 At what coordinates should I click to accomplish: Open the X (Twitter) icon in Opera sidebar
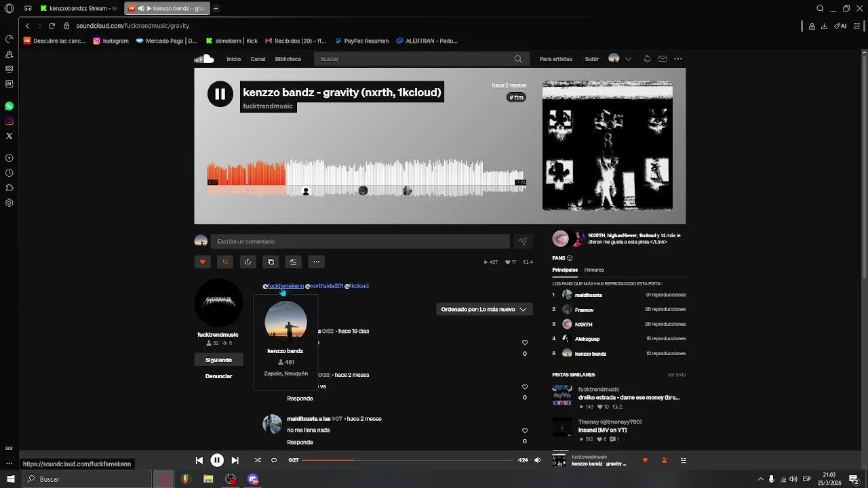(9, 136)
